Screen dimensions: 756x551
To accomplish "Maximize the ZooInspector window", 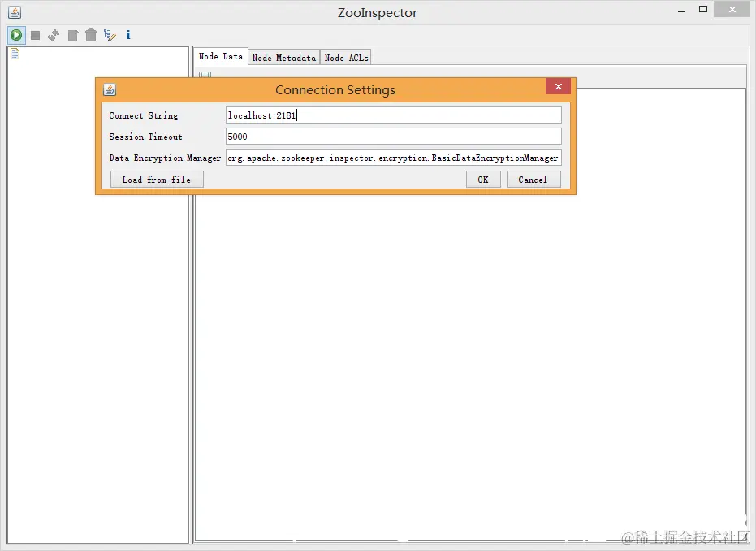I will pyautogui.click(x=703, y=9).
